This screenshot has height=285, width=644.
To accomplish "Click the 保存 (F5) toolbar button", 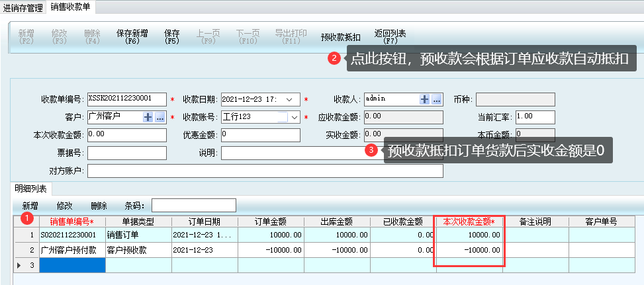I will [172, 36].
